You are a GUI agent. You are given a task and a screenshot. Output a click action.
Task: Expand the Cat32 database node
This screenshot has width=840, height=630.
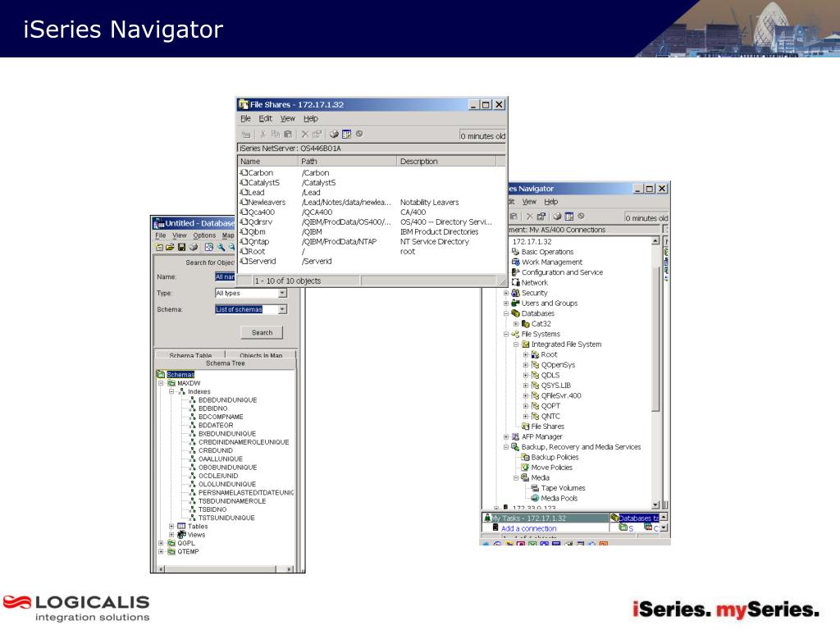(x=516, y=323)
